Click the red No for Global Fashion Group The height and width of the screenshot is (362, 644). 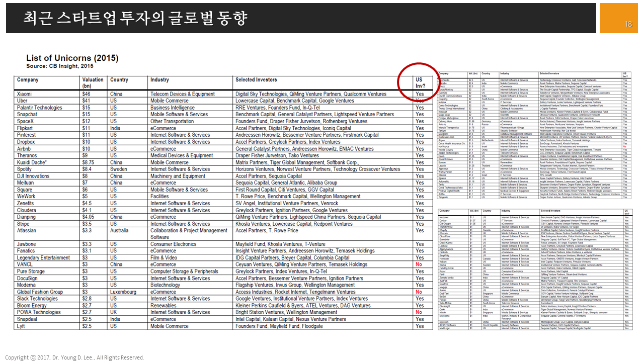point(419,292)
